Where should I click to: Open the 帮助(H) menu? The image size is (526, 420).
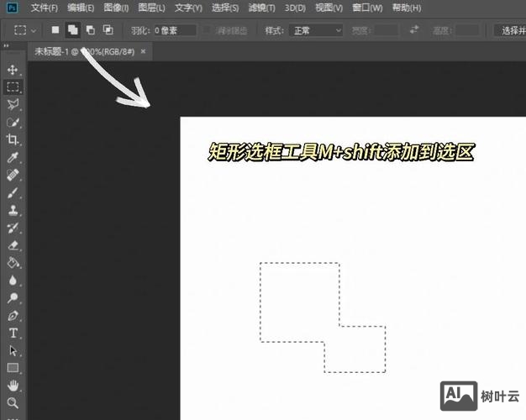[x=407, y=8]
